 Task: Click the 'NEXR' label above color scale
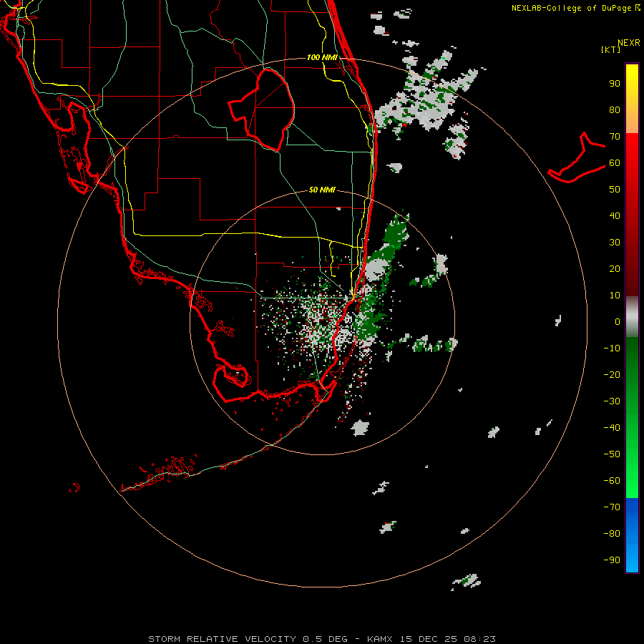tap(628, 43)
